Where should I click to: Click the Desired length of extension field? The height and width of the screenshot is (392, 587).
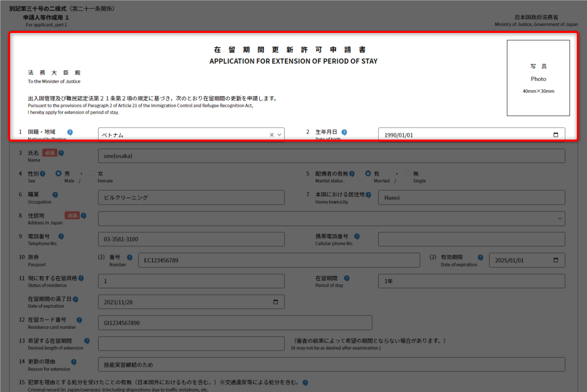point(191,344)
